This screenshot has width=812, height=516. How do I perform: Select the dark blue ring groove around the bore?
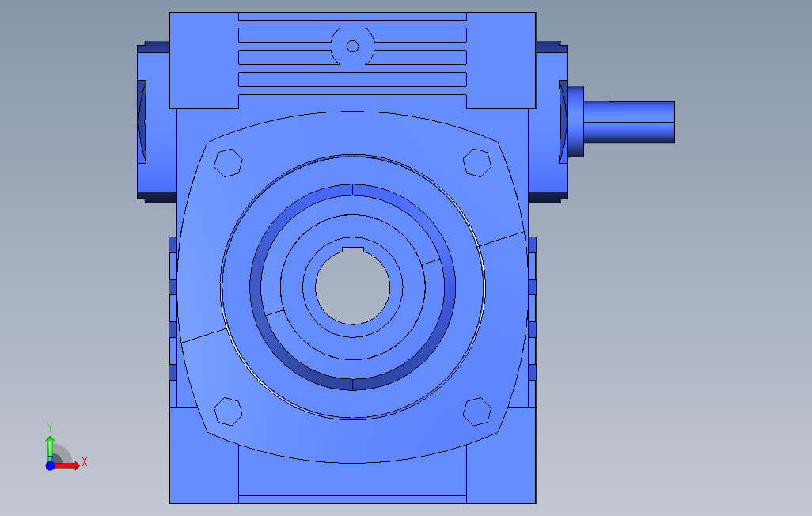click(x=353, y=385)
